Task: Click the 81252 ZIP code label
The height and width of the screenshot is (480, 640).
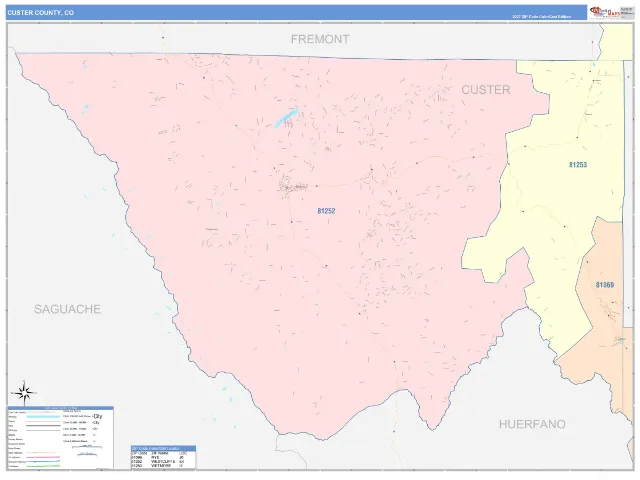Action: [326, 211]
